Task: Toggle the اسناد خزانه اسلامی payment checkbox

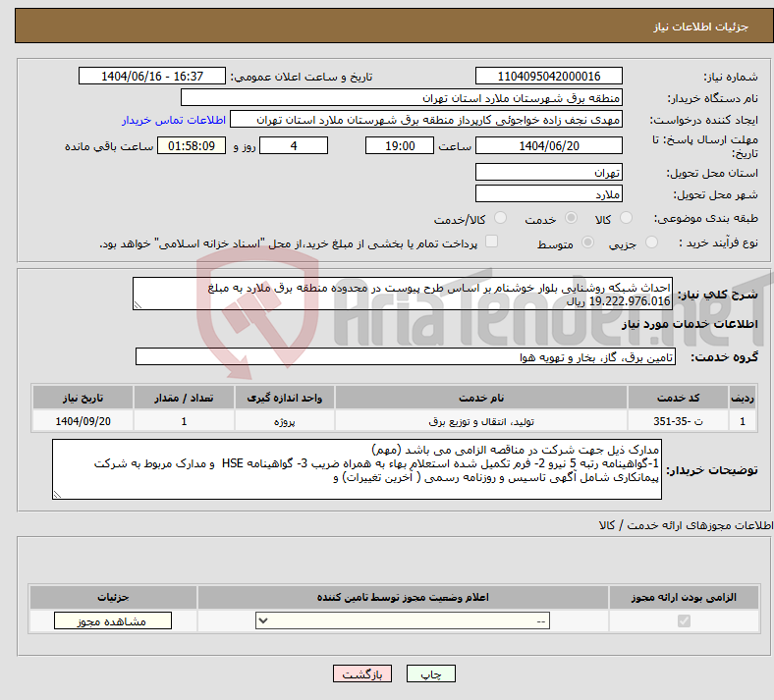Action: [491, 242]
